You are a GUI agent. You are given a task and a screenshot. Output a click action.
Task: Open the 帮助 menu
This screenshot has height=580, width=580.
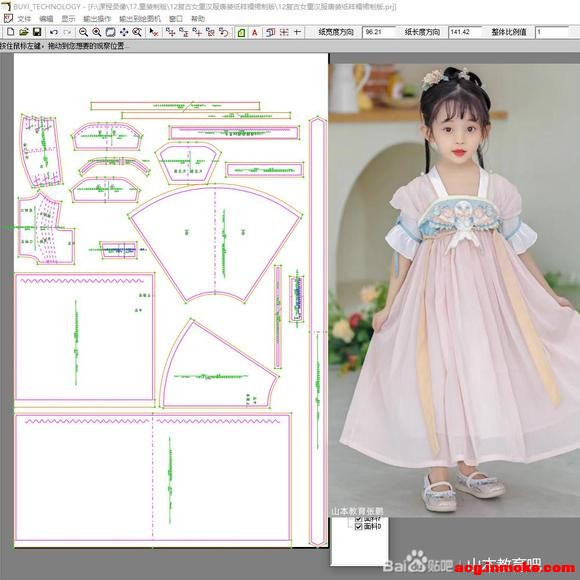(198, 18)
